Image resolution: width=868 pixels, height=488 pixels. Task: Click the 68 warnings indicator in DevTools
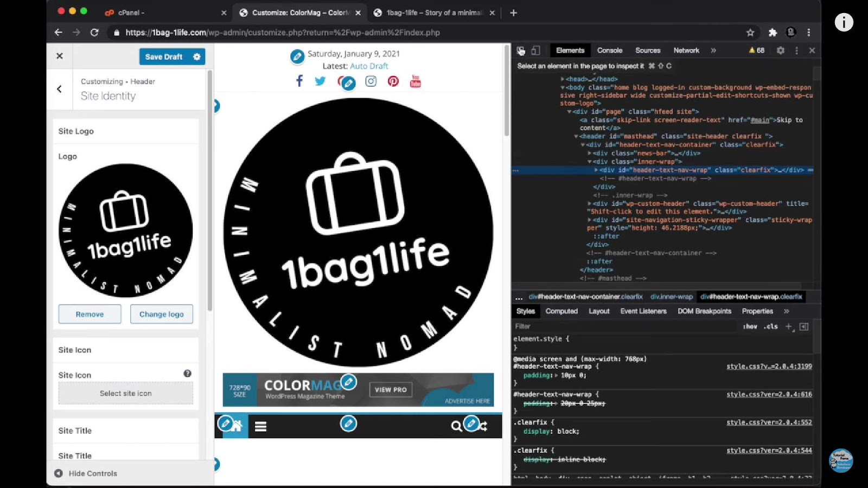point(756,50)
